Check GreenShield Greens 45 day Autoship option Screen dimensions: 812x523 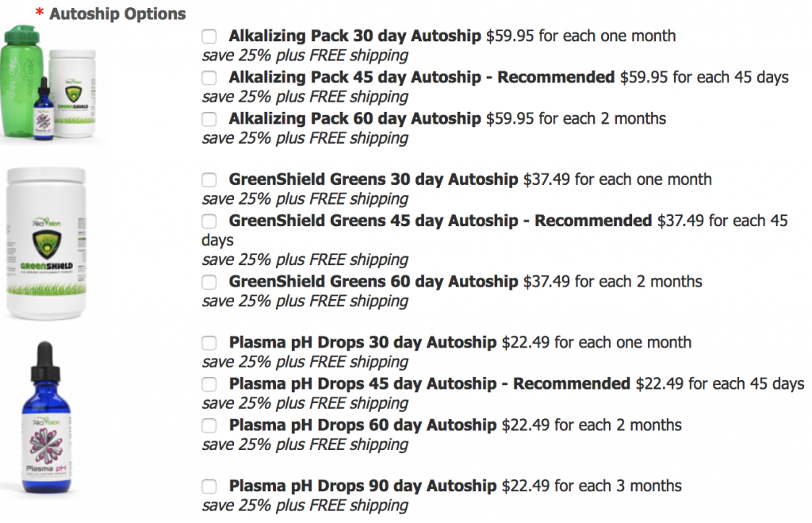pos(209,221)
